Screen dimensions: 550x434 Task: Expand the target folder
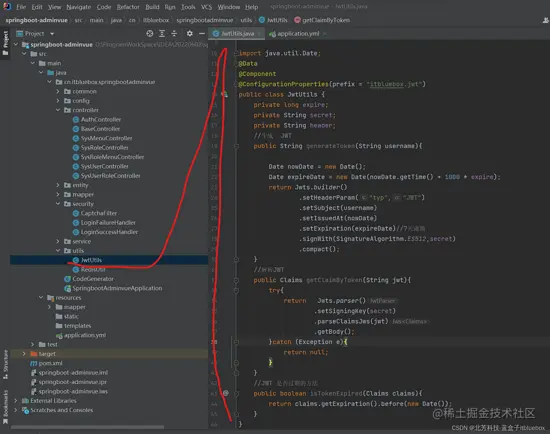coord(24,354)
